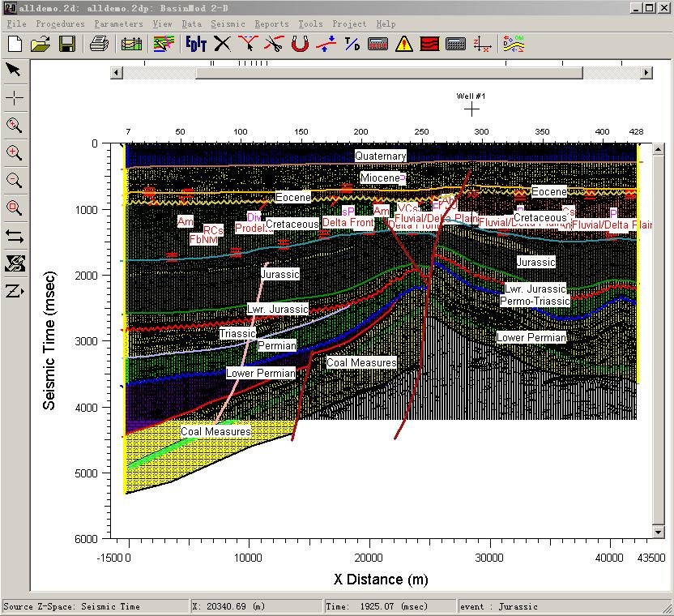This screenshot has width=674, height=616.
Task: Click the horizontal scrollbar thumb
Action: (389, 73)
